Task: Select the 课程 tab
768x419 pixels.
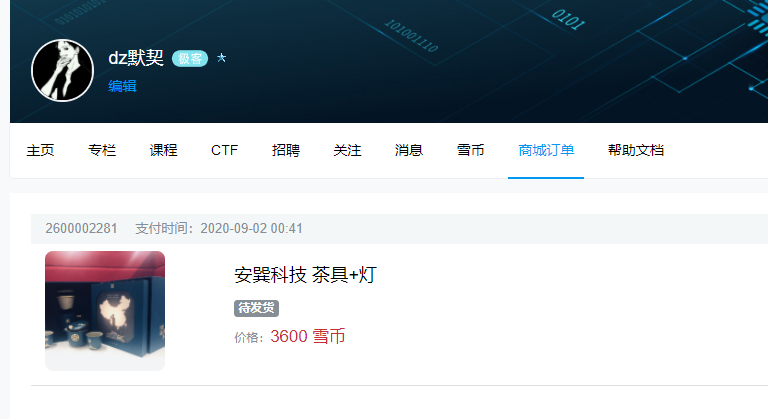Action: tap(163, 150)
